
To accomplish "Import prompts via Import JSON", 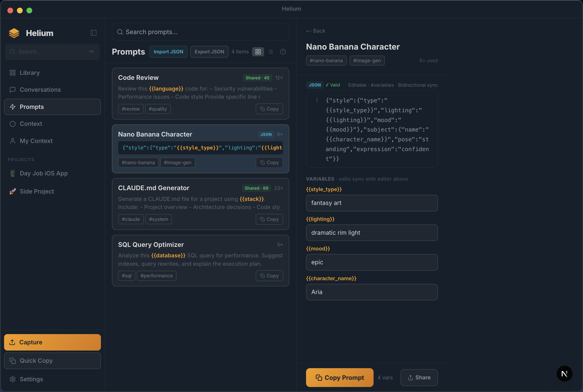I will coord(168,51).
